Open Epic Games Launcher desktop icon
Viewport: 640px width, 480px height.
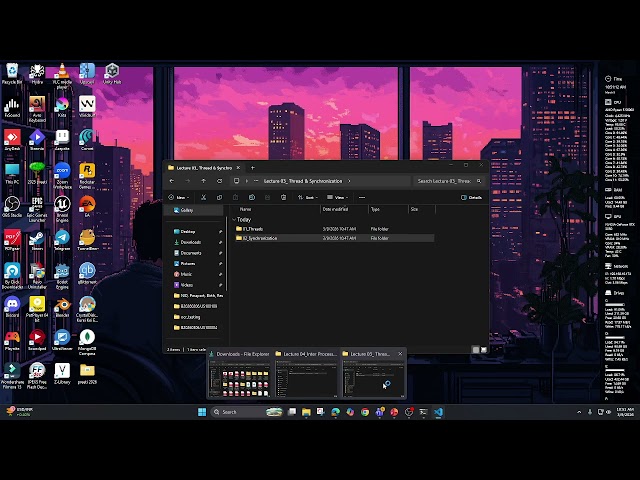37,209
